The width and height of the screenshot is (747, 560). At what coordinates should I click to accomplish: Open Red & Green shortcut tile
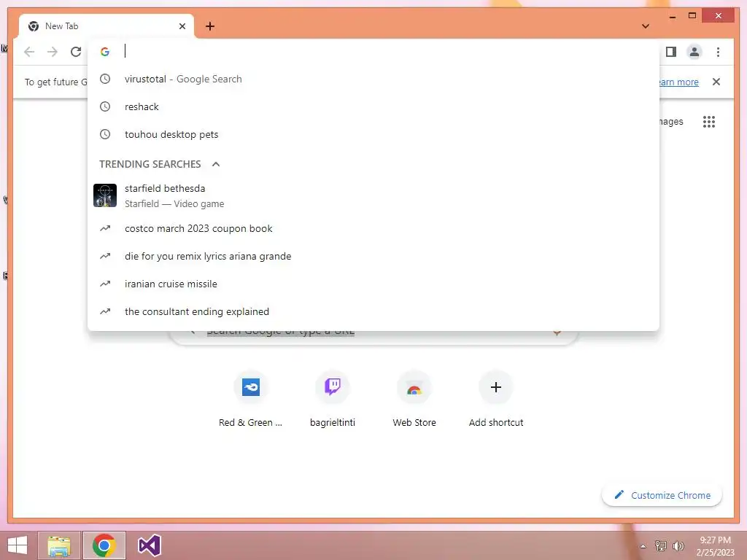pos(251,400)
